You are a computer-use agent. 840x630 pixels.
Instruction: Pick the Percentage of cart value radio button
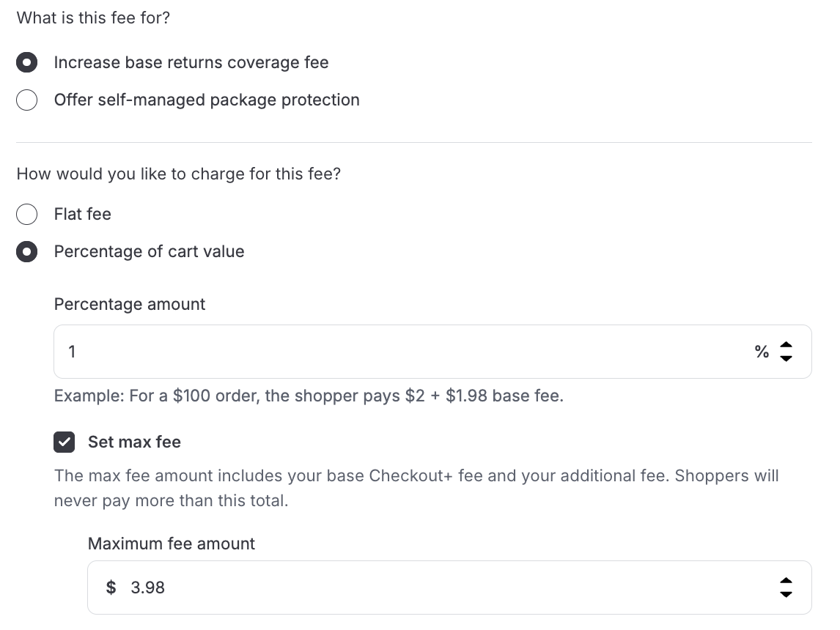[x=27, y=252]
